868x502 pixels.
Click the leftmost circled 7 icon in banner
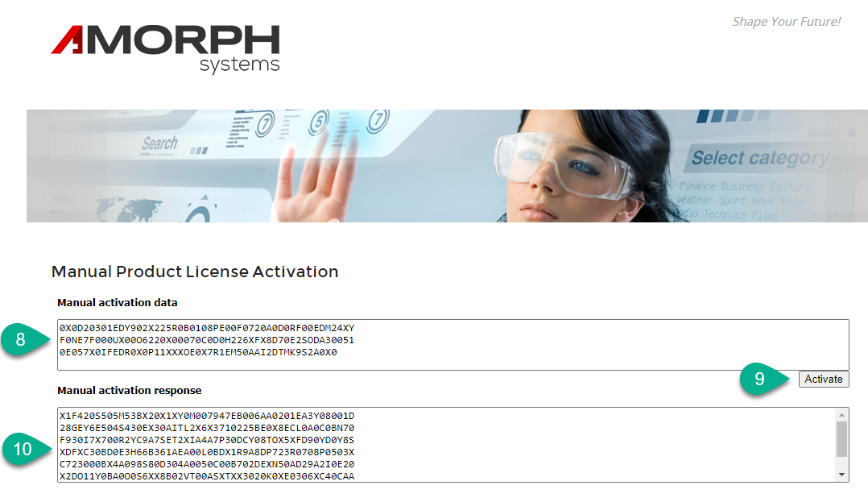click(263, 126)
